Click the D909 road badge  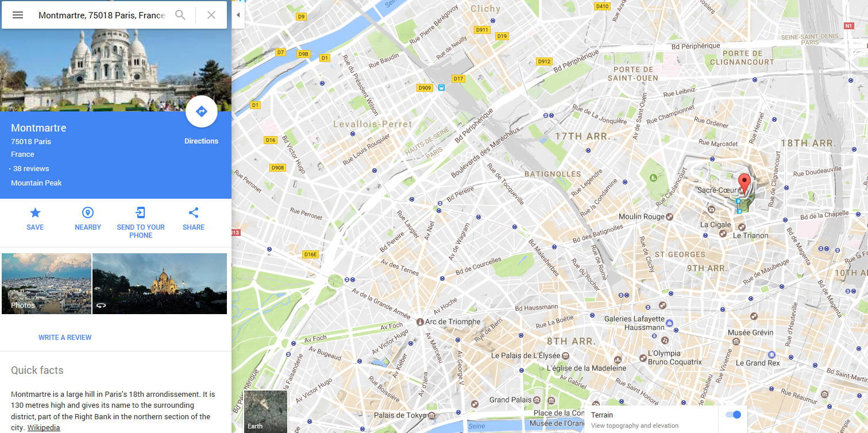(425, 88)
